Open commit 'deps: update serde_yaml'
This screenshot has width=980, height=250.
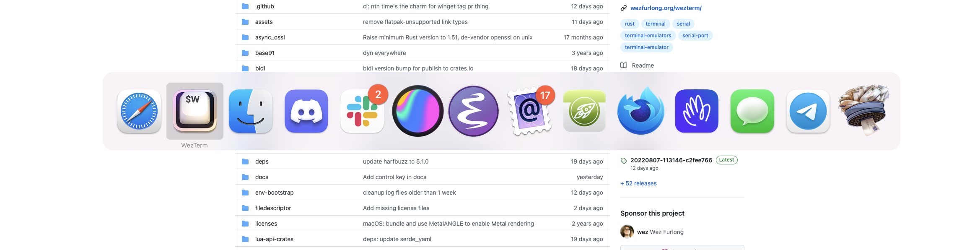tap(397, 239)
